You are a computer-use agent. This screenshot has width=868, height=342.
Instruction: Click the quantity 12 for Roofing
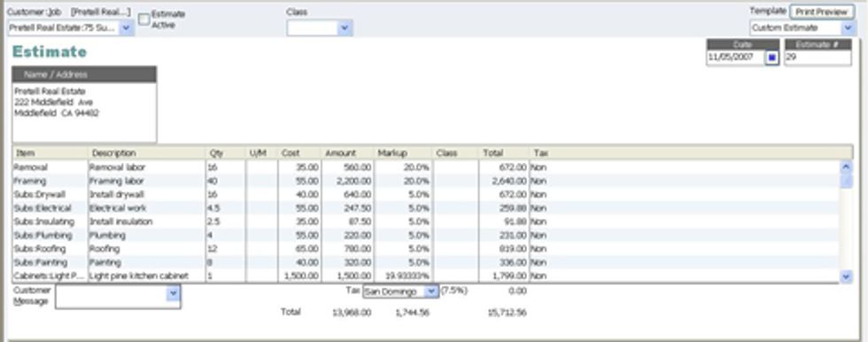pos(225,249)
